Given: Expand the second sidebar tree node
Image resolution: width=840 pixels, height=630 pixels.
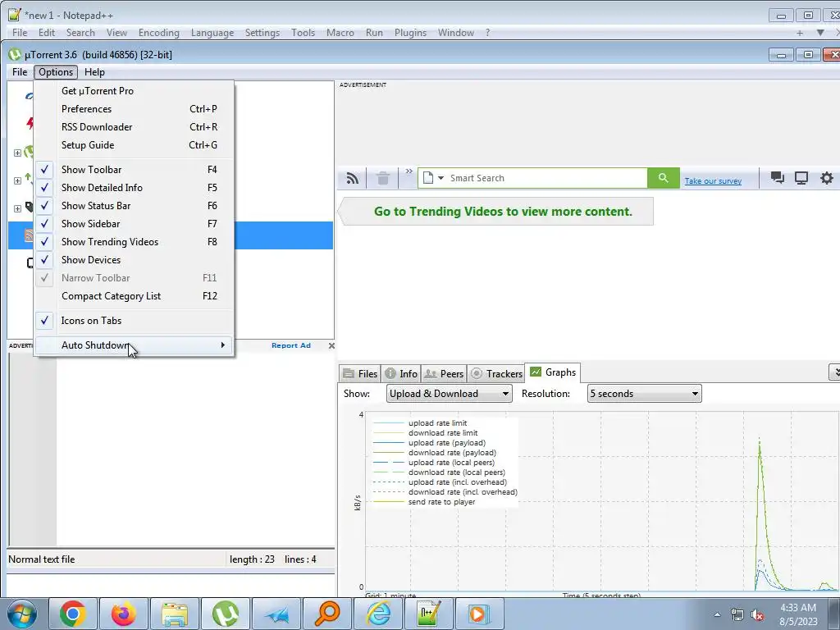Looking at the screenshot, I should [17, 180].
